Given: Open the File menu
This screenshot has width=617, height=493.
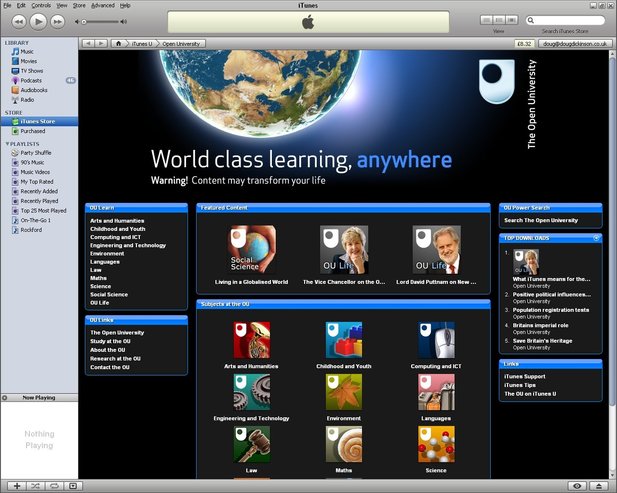Looking at the screenshot, I should tap(7, 6).
